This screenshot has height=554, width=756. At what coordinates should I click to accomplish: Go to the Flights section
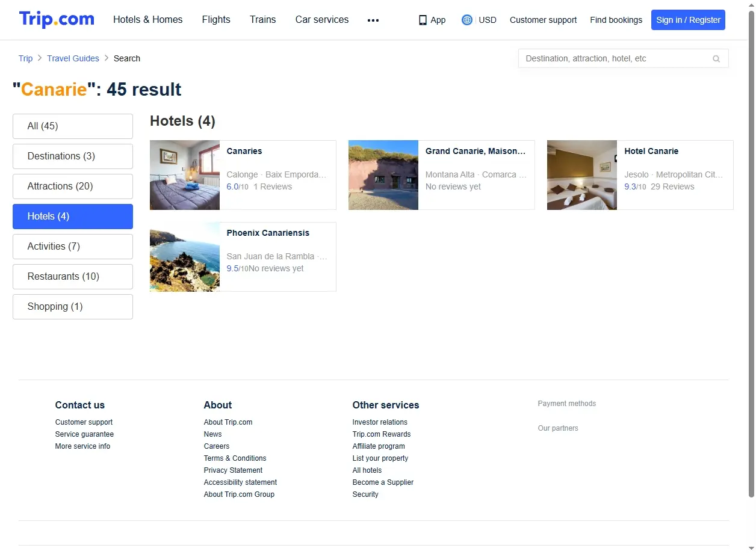tap(216, 20)
